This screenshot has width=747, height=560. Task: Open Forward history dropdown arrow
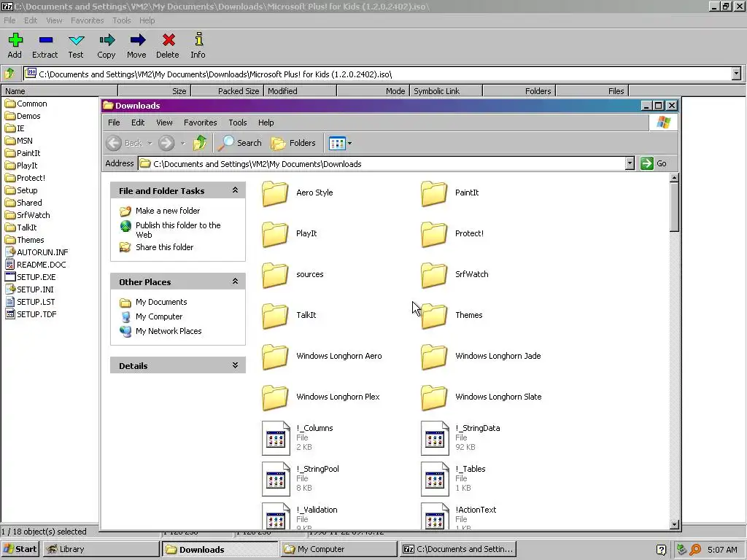click(x=182, y=143)
